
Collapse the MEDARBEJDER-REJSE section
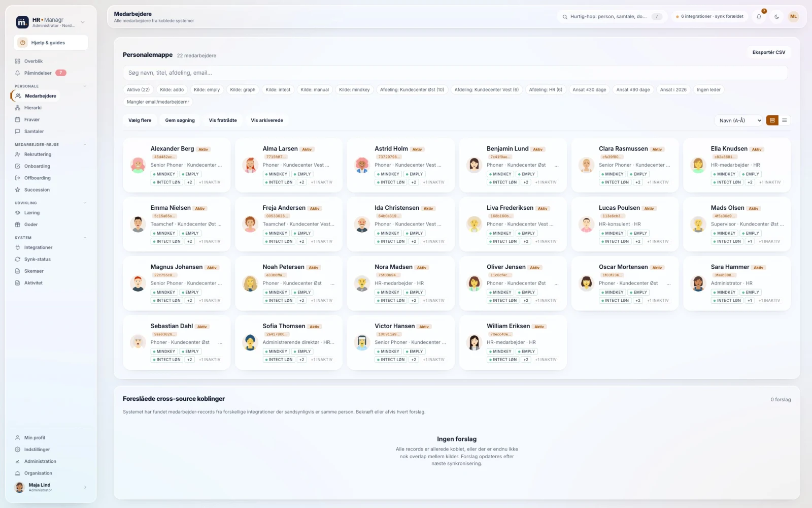(85, 144)
